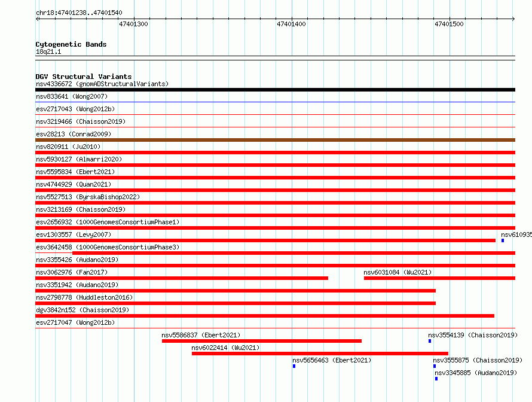Click the thin red line under esv2717043 (Wong2012b)
532x402 pixels.
(275, 114)
